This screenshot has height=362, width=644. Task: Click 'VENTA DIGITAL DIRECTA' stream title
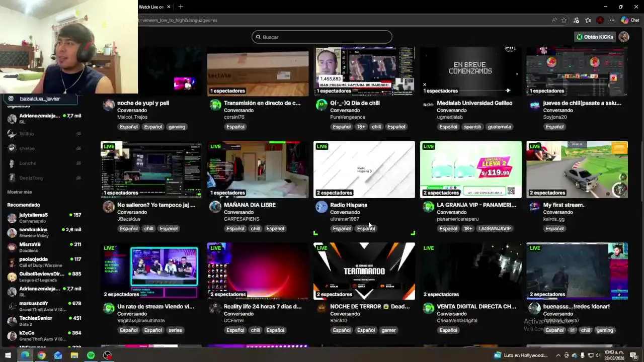coord(476,307)
